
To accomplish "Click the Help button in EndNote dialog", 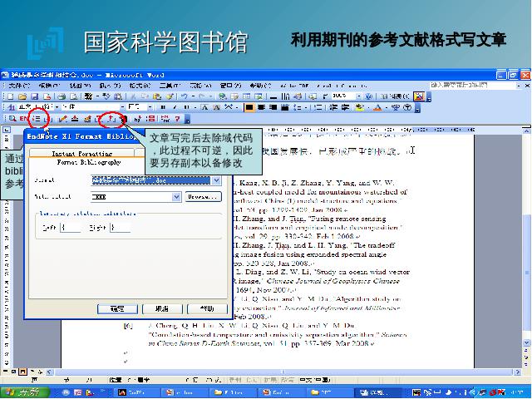I will pyautogui.click(x=207, y=308).
